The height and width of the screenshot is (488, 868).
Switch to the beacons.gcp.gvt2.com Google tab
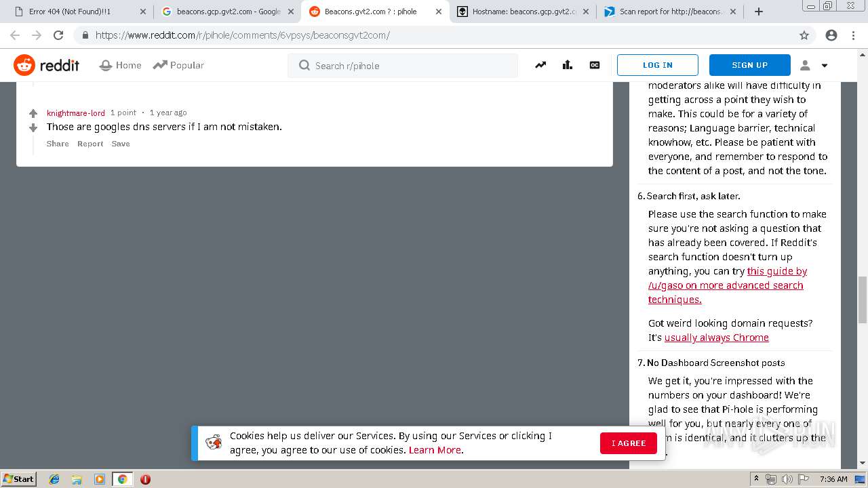pyautogui.click(x=229, y=12)
